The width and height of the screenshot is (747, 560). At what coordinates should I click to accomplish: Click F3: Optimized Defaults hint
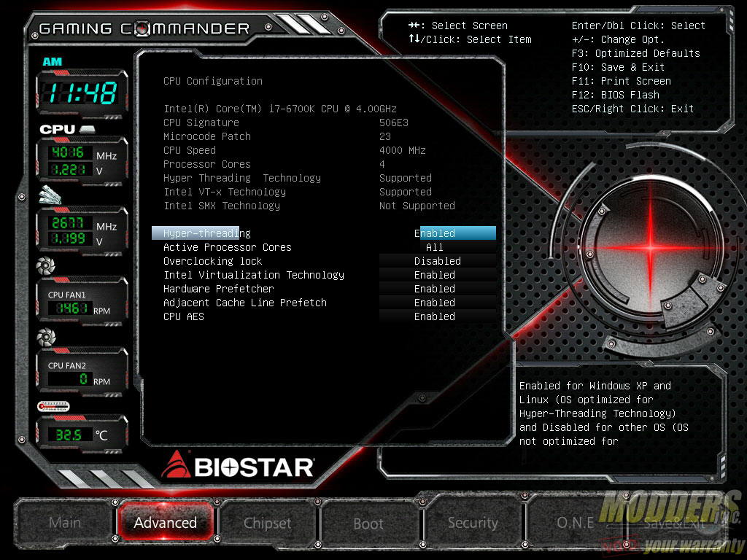point(635,53)
